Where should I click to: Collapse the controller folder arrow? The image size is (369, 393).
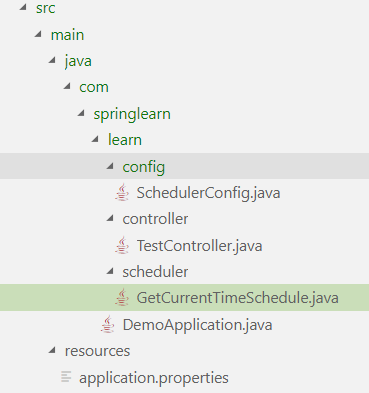110,218
